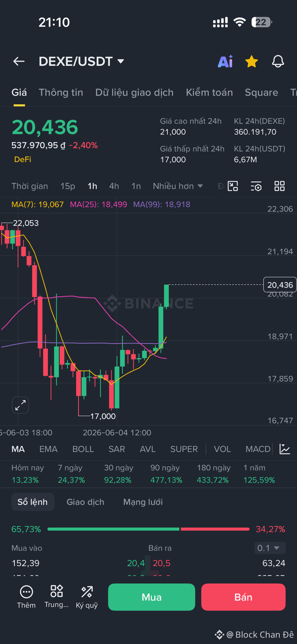Image resolution: width=297 pixels, height=644 pixels.
Task: Tap the 21:10 clock in status bar
Action: [54, 22]
